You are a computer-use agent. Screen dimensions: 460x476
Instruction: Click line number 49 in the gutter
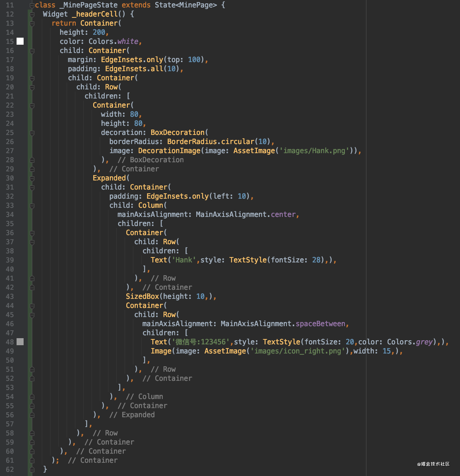pos(10,351)
